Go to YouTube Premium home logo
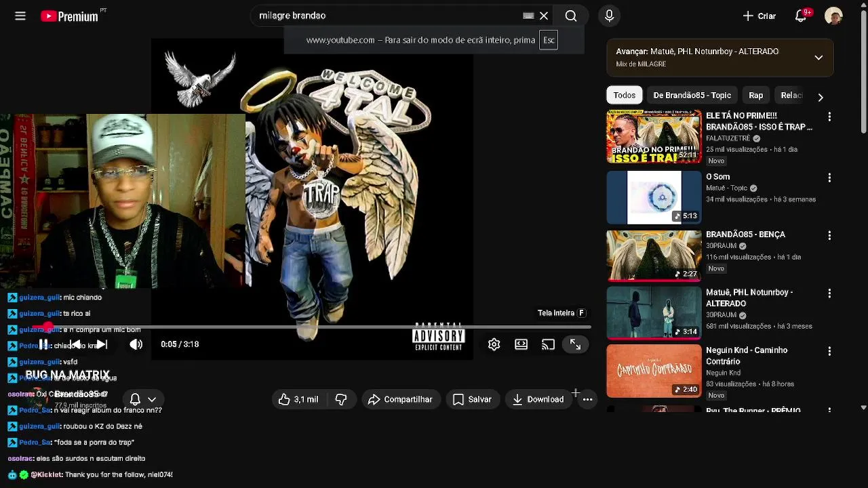868x488 pixels. click(69, 16)
